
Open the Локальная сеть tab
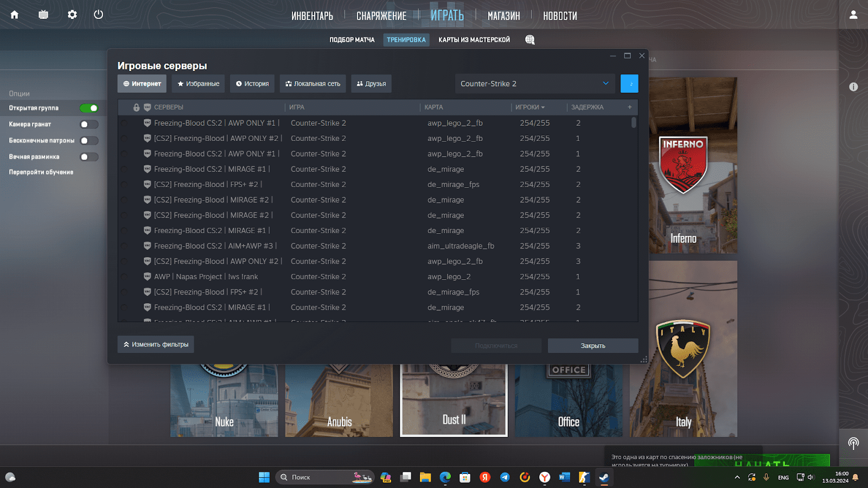point(313,84)
